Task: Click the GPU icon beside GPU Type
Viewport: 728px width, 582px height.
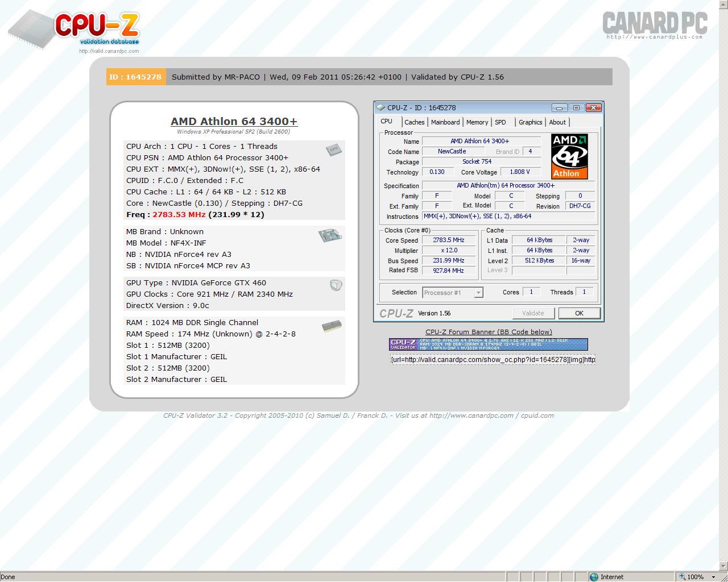Action: tap(336, 285)
